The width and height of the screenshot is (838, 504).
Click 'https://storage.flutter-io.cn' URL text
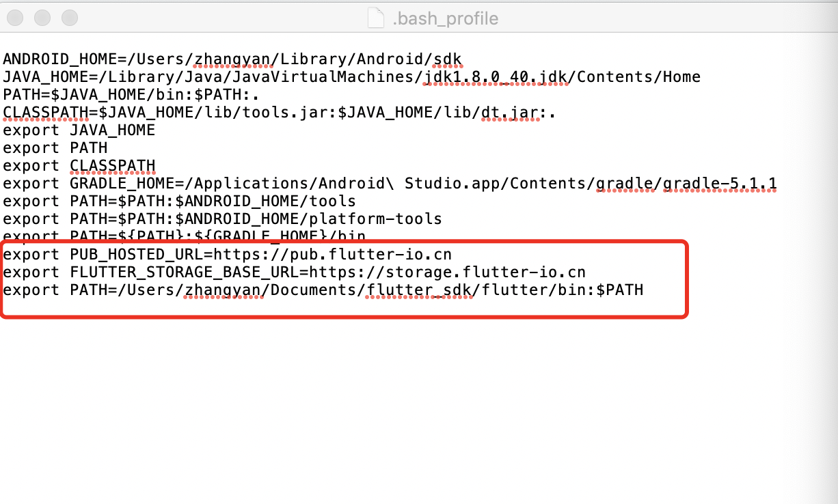tap(447, 272)
